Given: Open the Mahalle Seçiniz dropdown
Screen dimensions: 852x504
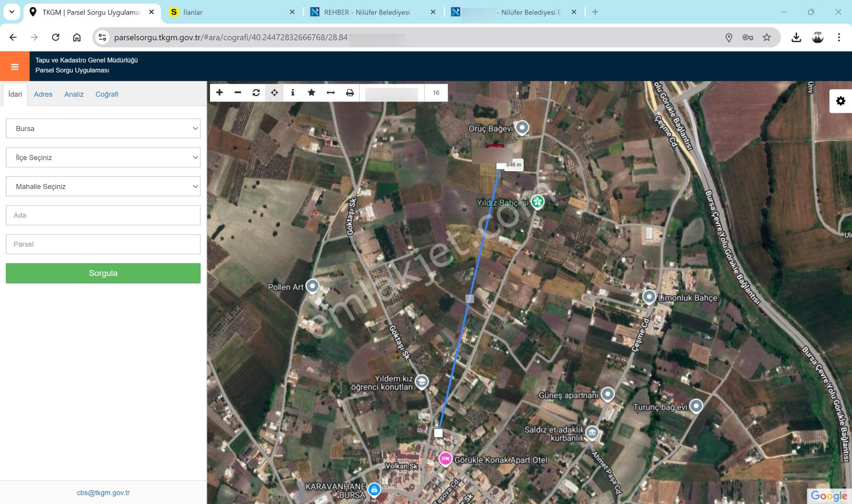Looking at the screenshot, I should pos(103,186).
